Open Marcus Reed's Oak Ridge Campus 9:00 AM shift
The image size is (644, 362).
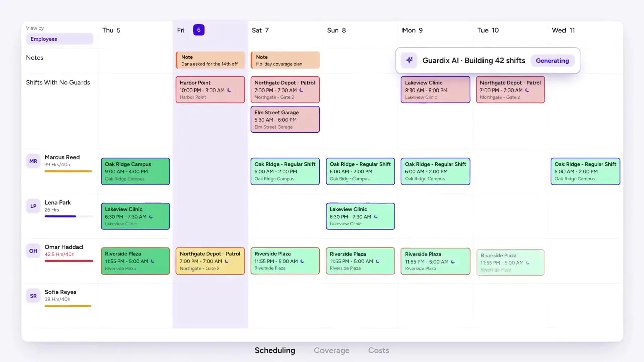135,171
